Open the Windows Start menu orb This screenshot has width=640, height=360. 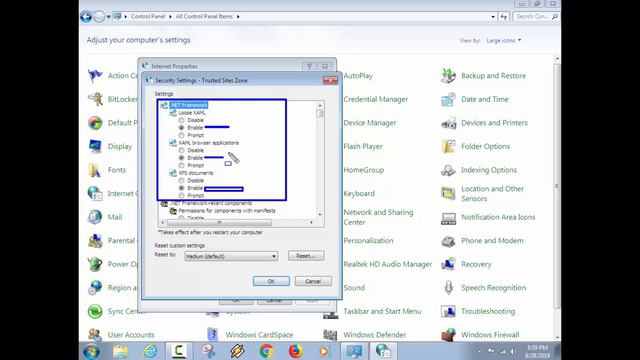coord(92,351)
